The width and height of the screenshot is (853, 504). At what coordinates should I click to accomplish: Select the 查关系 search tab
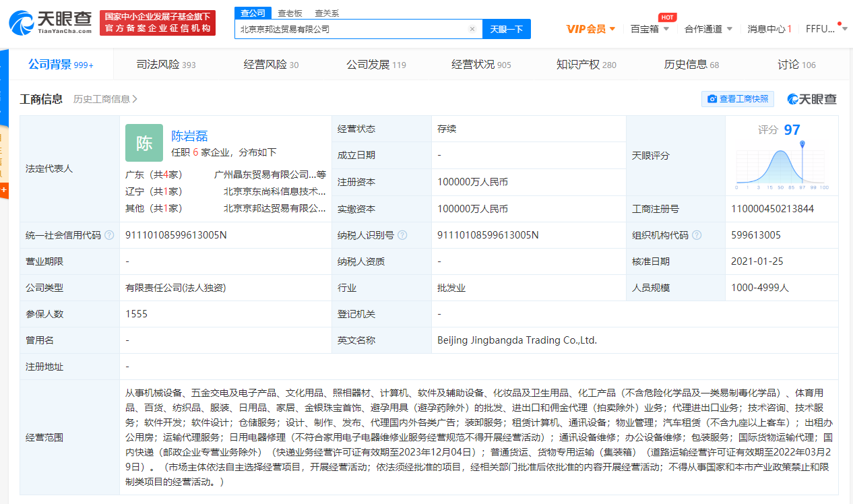pos(327,13)
